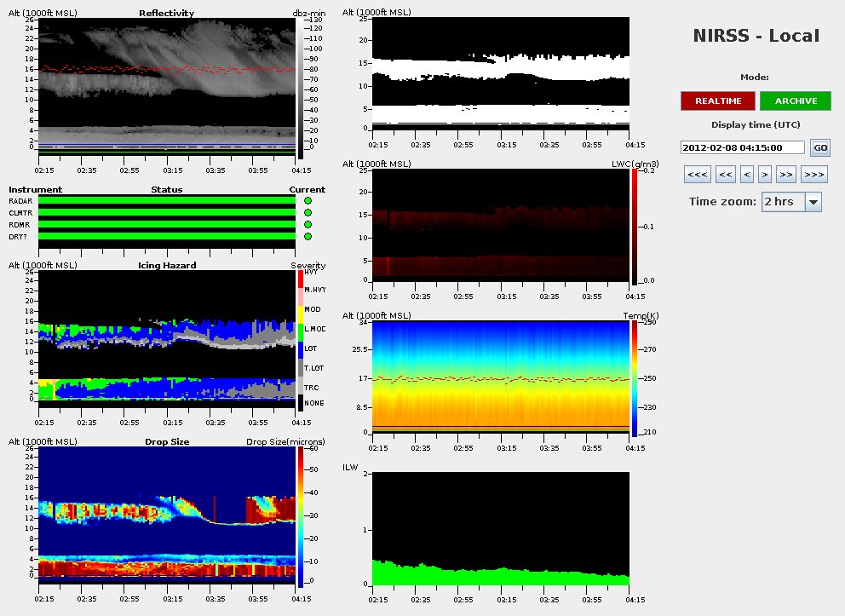Switch mode to ARCHIVE
845x616 pixels.
coord(796,101)
